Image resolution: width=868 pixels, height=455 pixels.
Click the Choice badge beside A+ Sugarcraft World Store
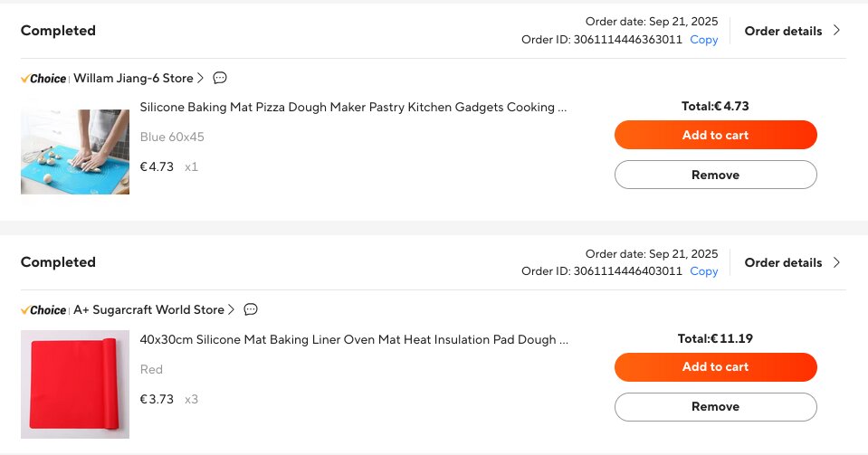click(x=43, y=310)
